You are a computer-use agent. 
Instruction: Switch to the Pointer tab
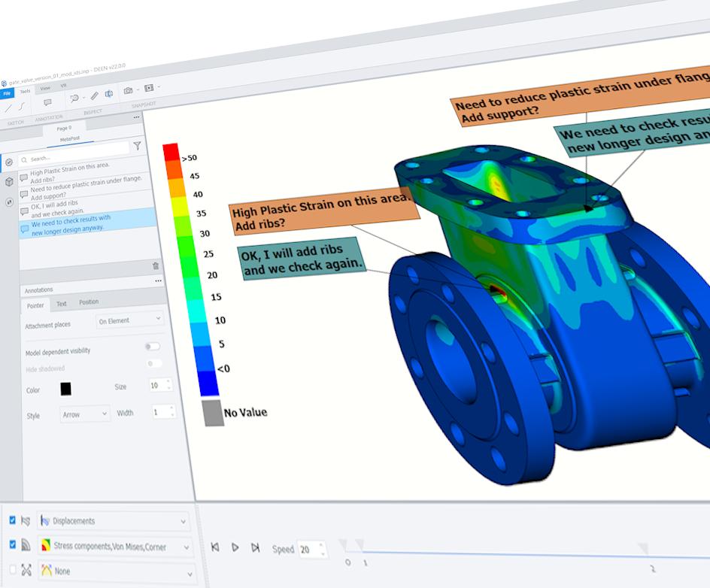click(x=35, y=306)
